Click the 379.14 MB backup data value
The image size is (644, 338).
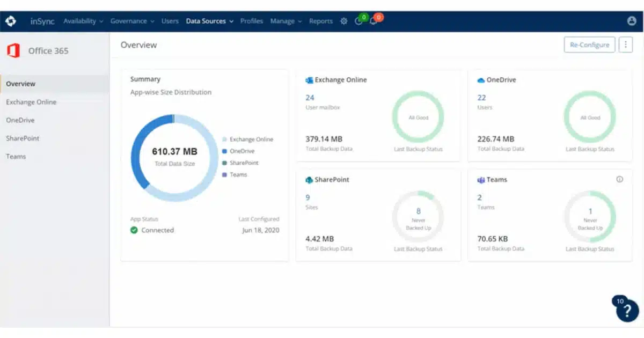324,139
